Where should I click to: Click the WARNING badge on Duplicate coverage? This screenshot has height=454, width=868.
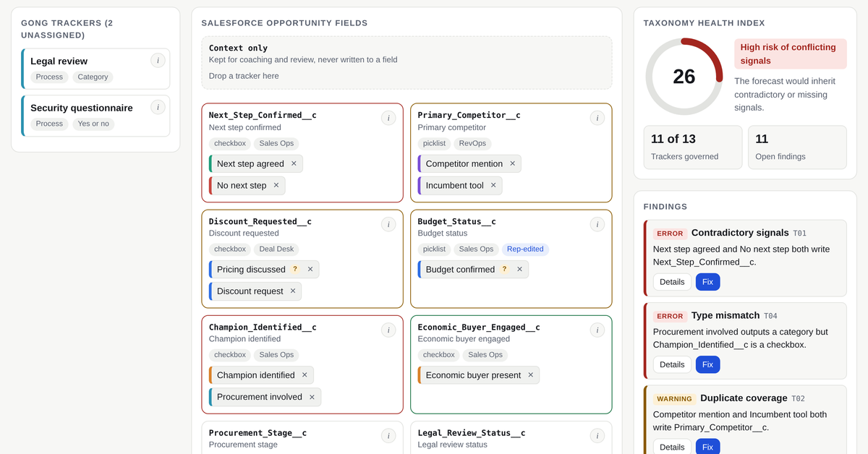674,398
